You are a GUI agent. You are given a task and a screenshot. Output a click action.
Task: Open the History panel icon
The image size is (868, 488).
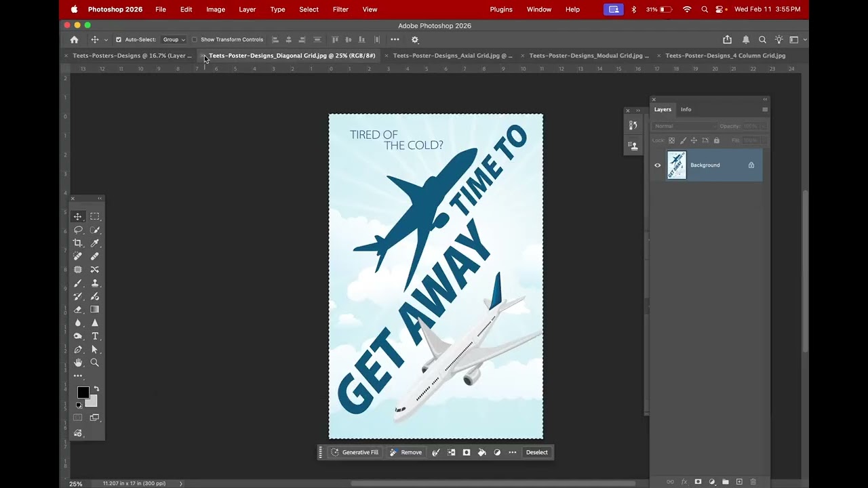633,125
